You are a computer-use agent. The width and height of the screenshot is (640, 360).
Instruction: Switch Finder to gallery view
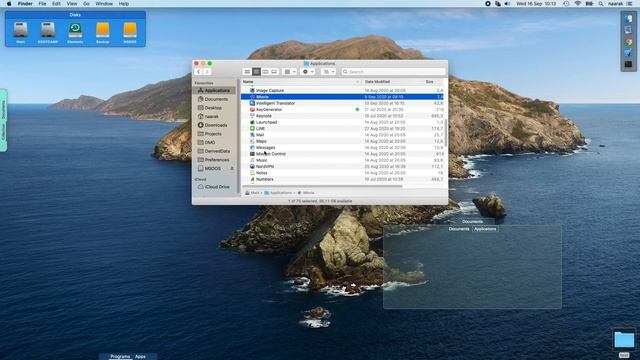pos(274,72)
